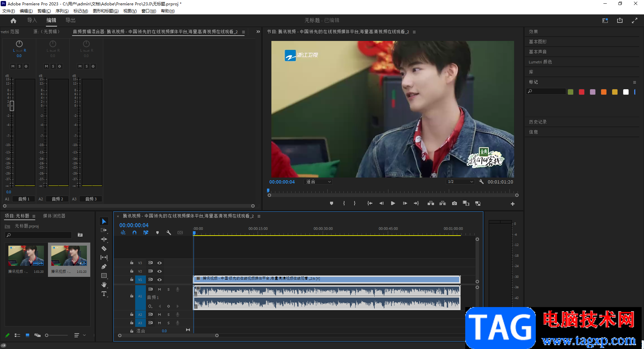Toggle V2 track output eye
Image resolution: width=644 pixels, height=349 pixels.
[x=160, y=271]
